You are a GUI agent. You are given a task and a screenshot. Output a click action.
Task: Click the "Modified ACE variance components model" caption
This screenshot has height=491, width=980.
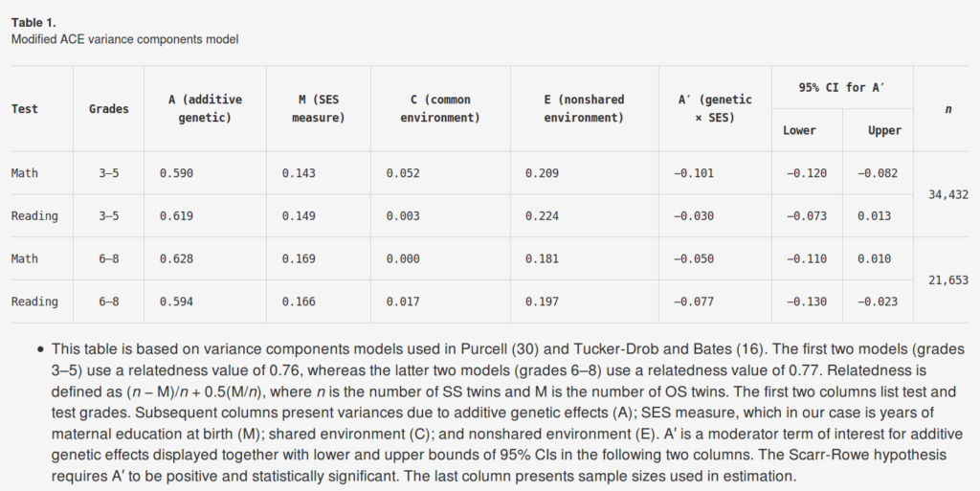pyautogui.click(x=124, y=39)
